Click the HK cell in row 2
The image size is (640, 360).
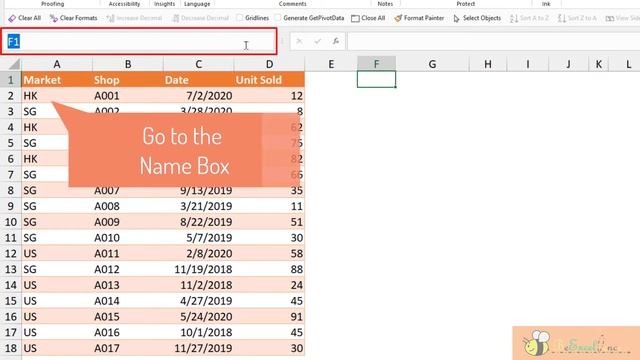coord(57,96)
